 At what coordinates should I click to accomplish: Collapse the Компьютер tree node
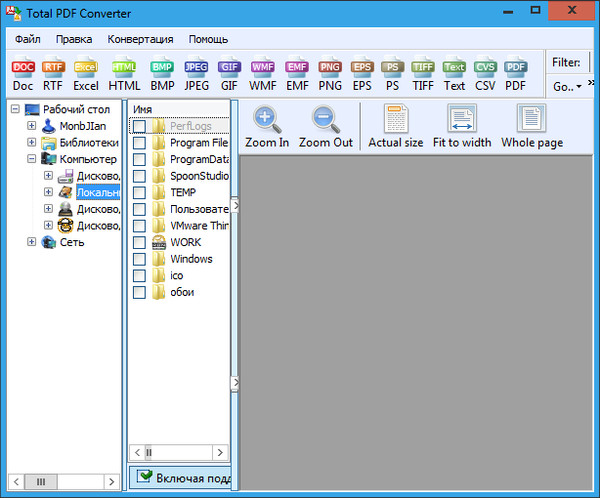[x=32, y=159]
